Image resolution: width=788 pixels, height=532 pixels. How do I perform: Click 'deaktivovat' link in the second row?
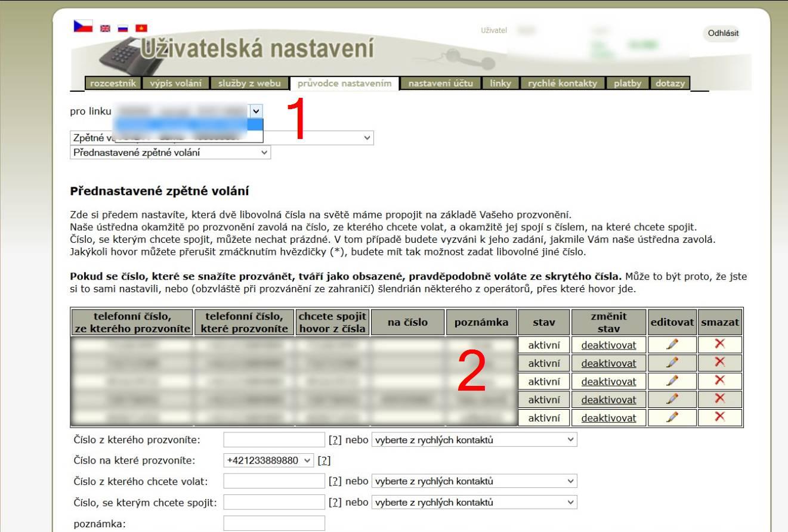pyautogui.click(x=608, y=363)
